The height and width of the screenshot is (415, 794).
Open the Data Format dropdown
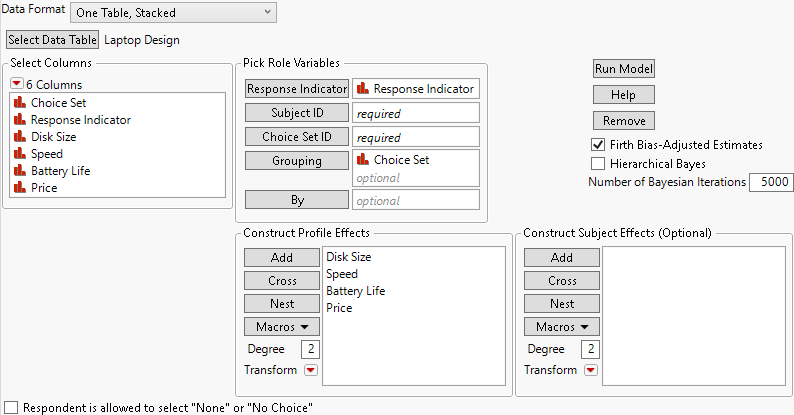coord(172,11)
